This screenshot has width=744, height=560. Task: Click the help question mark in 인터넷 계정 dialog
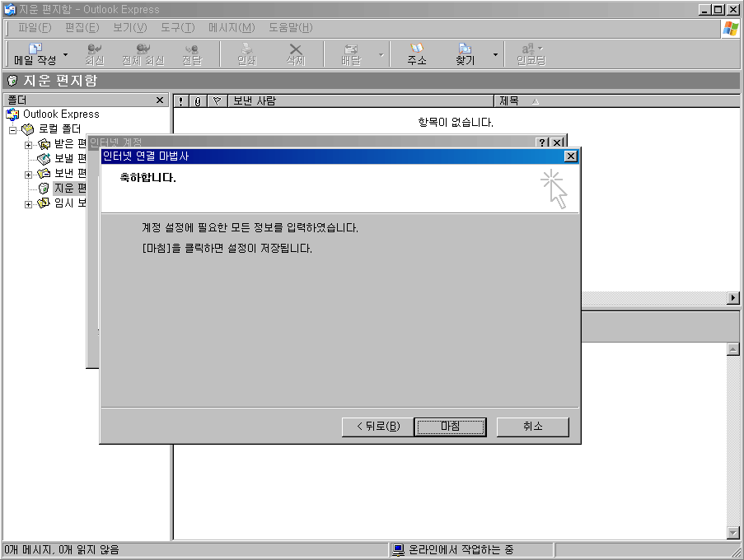(x=542, y=142)
